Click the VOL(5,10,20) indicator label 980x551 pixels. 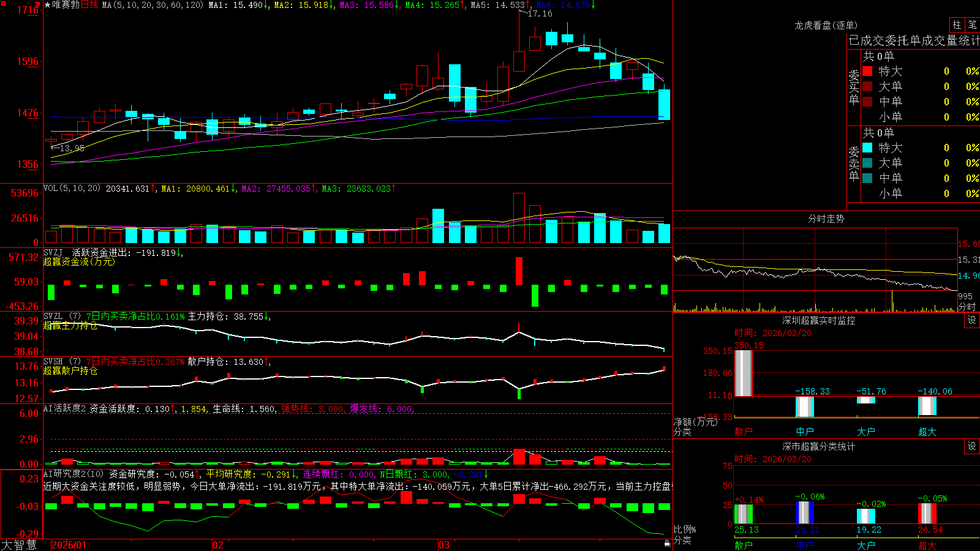pyautogui.click(x=72, y=189)
